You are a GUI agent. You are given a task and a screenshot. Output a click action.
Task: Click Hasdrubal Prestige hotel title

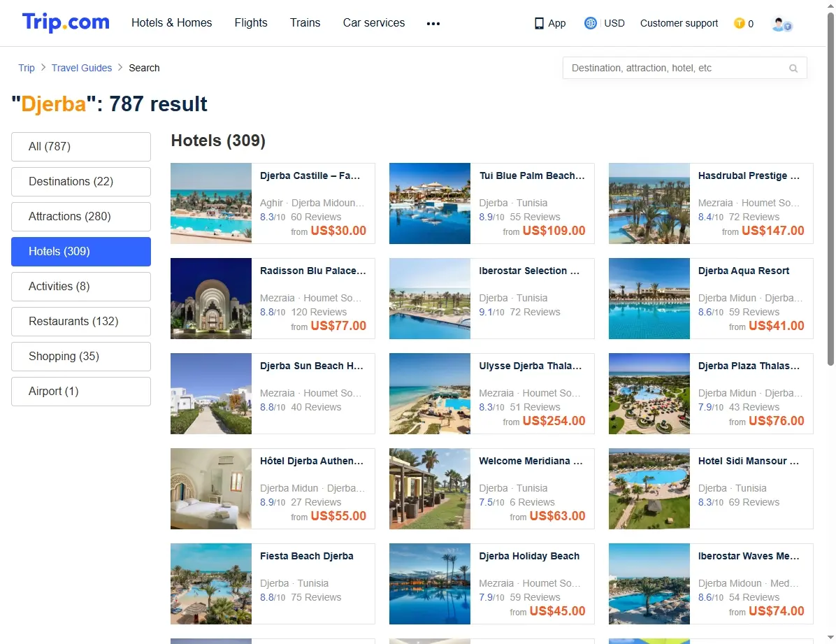click(749, 176)
